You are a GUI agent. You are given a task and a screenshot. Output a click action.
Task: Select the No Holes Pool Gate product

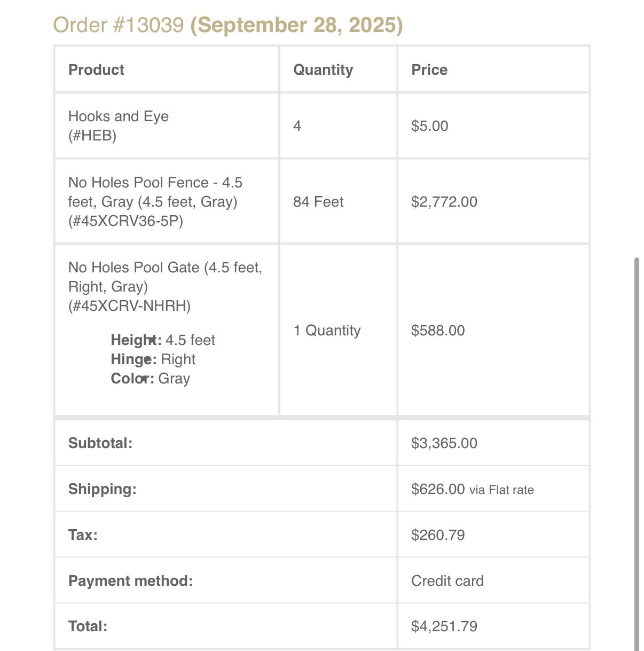click(165, 277)
